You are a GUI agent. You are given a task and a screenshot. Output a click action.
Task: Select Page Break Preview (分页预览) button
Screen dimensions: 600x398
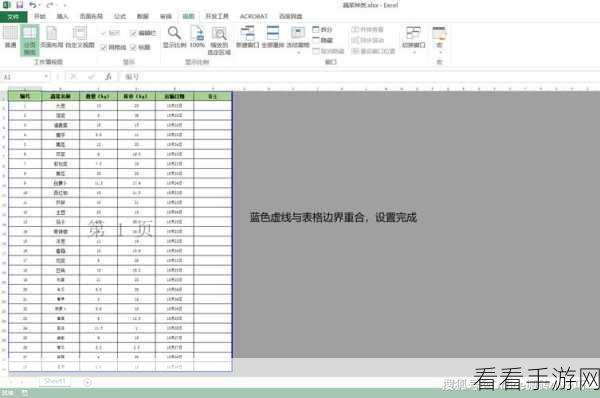30,40
